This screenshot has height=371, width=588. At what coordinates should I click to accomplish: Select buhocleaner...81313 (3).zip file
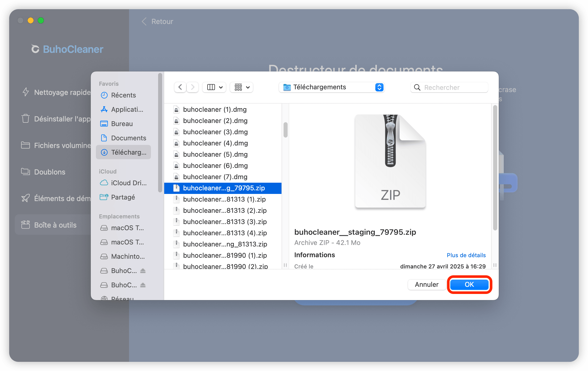223,222
